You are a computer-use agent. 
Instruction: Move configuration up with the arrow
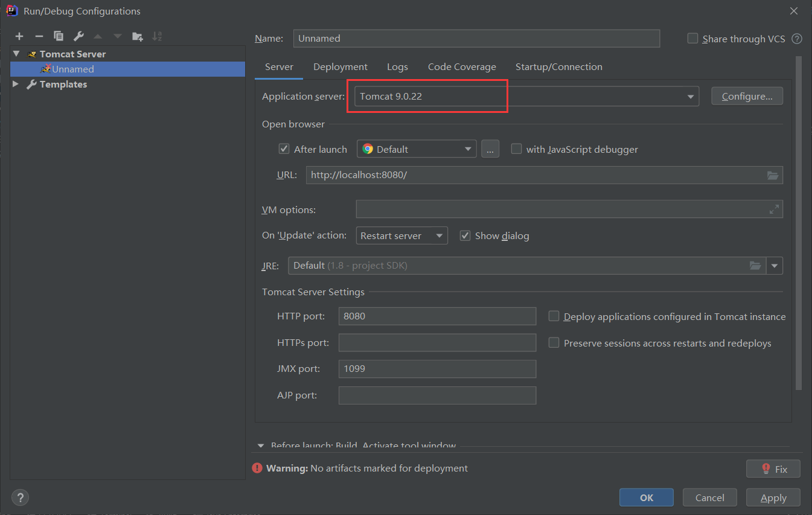[x=98, y=36]
